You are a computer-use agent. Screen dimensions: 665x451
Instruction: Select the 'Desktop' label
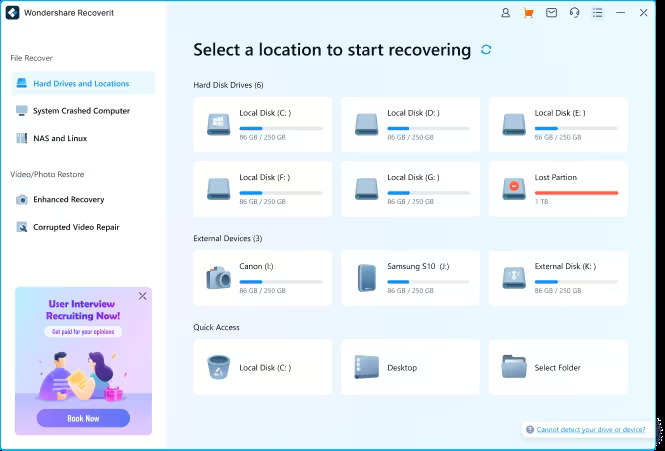tap(402, 367)
